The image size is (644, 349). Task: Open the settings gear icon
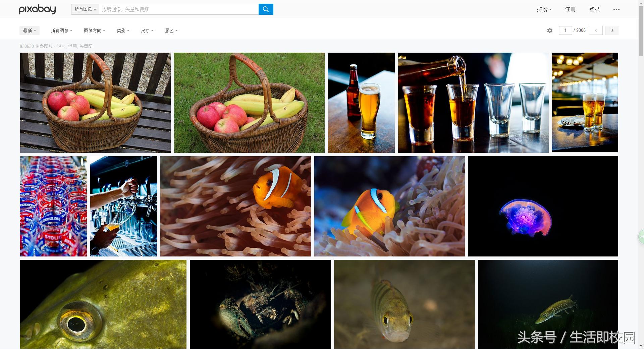point(549,31)
